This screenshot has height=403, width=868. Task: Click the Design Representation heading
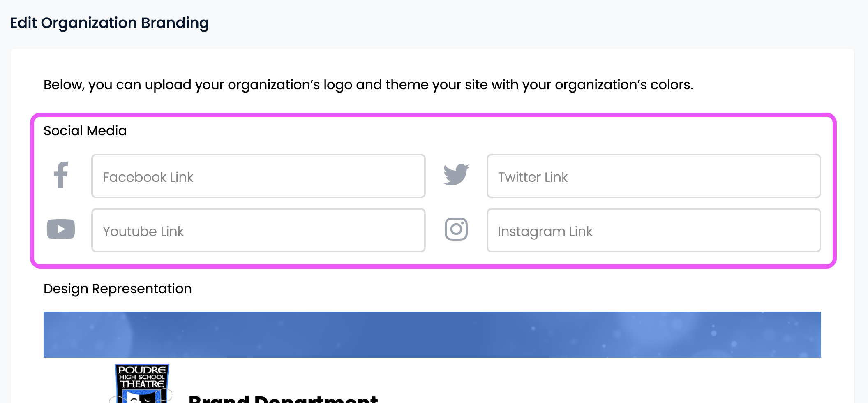pyautogui.click(x=118, y=289)
